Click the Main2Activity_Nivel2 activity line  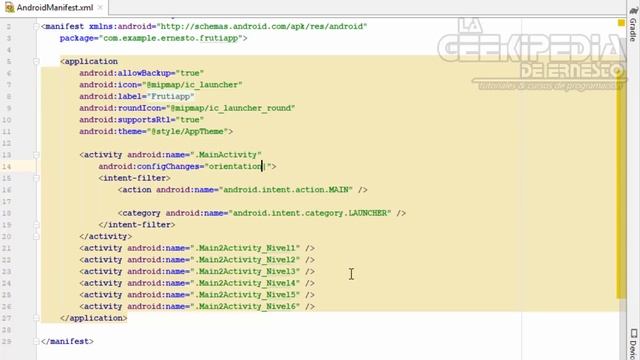click(197, 260)
